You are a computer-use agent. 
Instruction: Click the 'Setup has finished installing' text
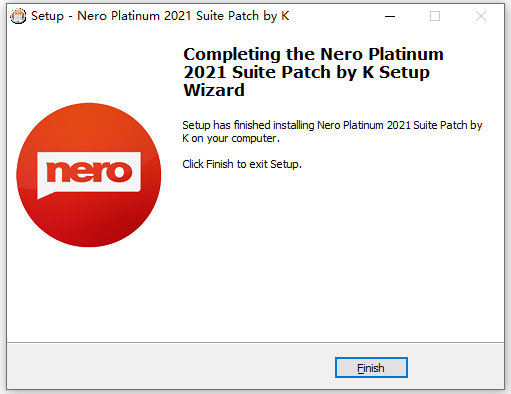click(x=332, y=131)
